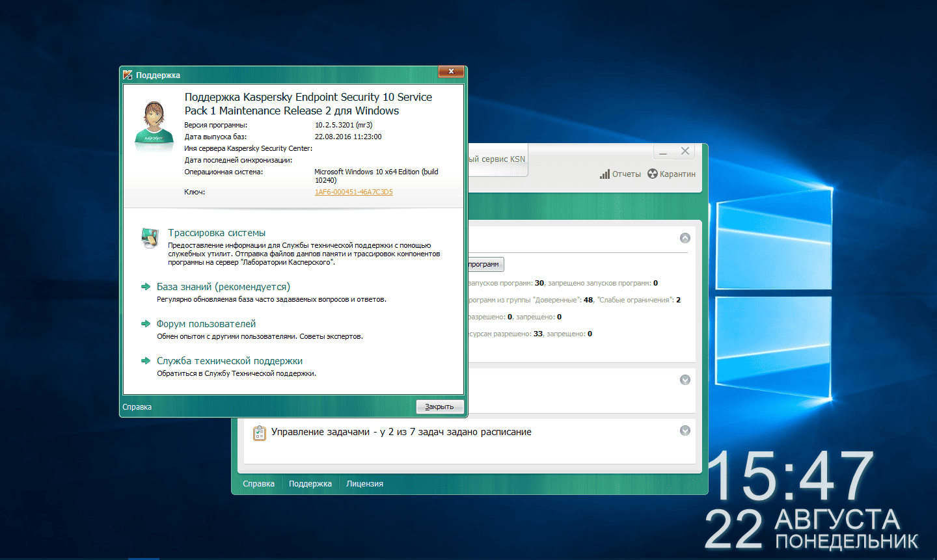Click the Управление задачами clipboard icon
Image resolution: width=937 pixels, height=560 pixels.
tap(259, 433)
